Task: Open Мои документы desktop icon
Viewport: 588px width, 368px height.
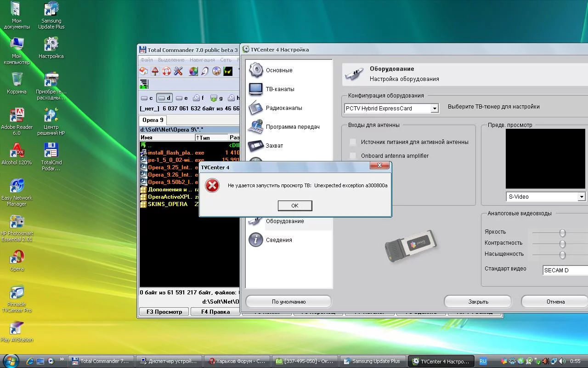Action: point(17,16)
